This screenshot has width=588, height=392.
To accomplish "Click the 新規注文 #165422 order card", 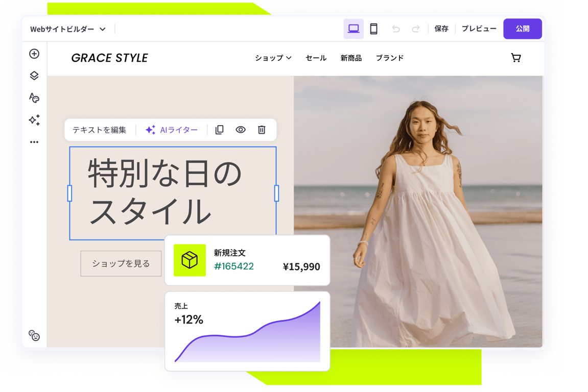I will [247, 260].
